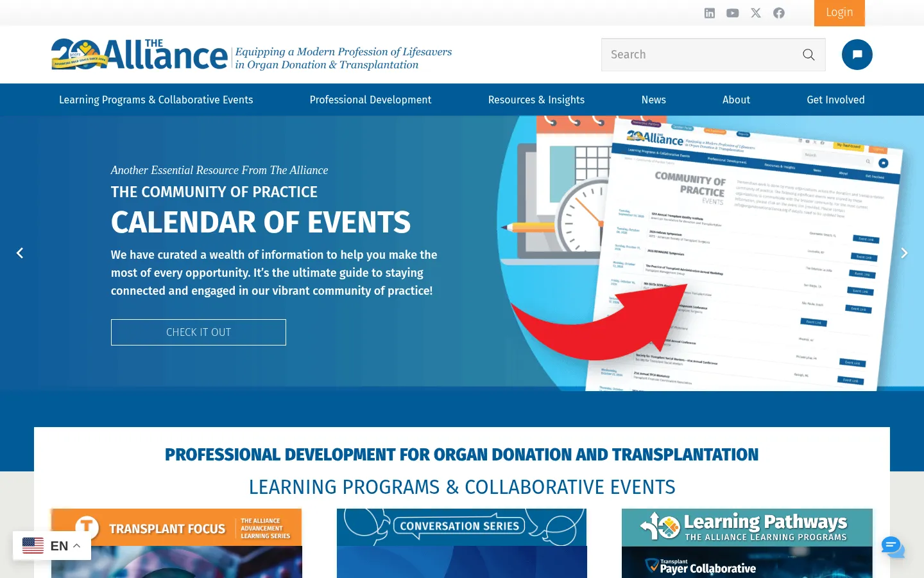Image resolution: width=924 pixels, height=578 pixels.
Task: Open the About menu
Action: point(736,100)
